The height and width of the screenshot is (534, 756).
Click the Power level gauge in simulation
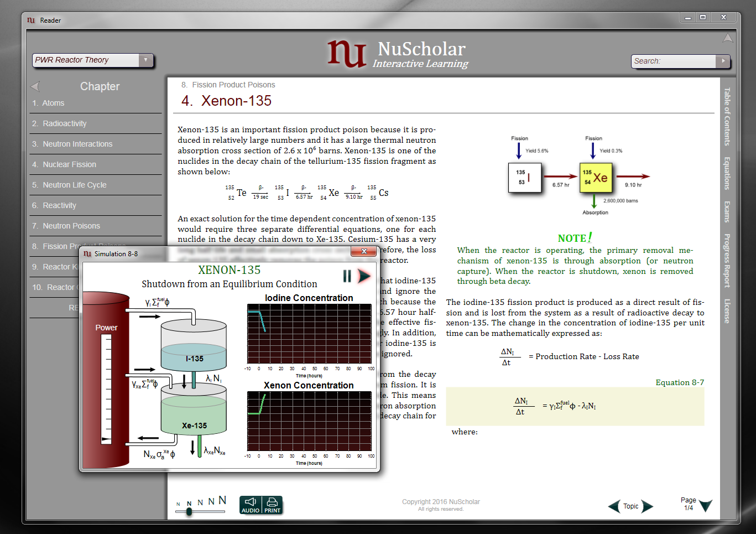tap(106, 390)
